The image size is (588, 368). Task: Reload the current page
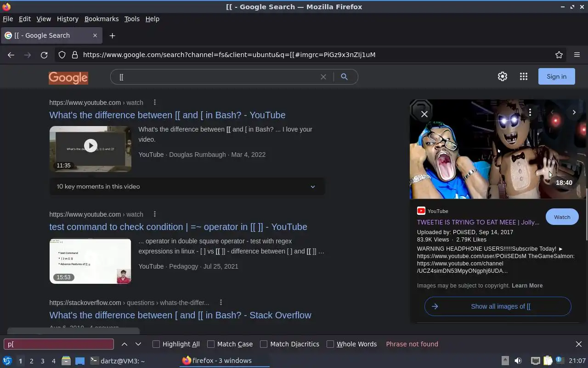(44, 55)
